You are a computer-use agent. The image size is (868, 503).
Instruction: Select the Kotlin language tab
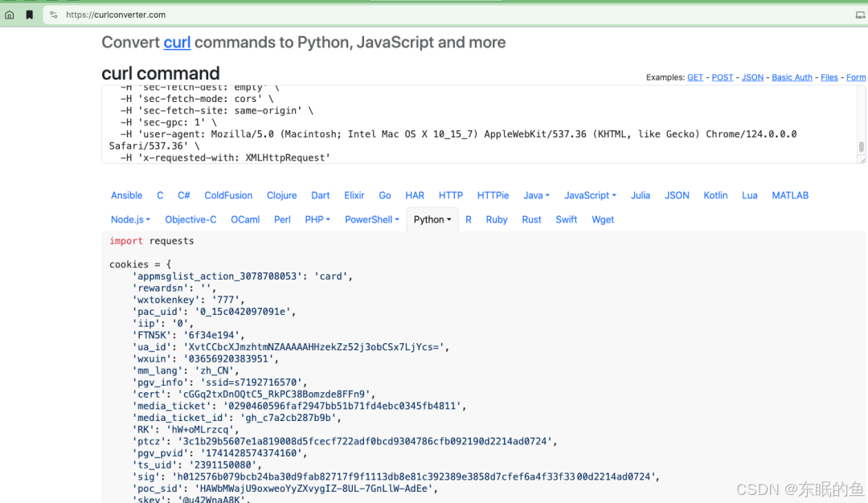point(716,195)
